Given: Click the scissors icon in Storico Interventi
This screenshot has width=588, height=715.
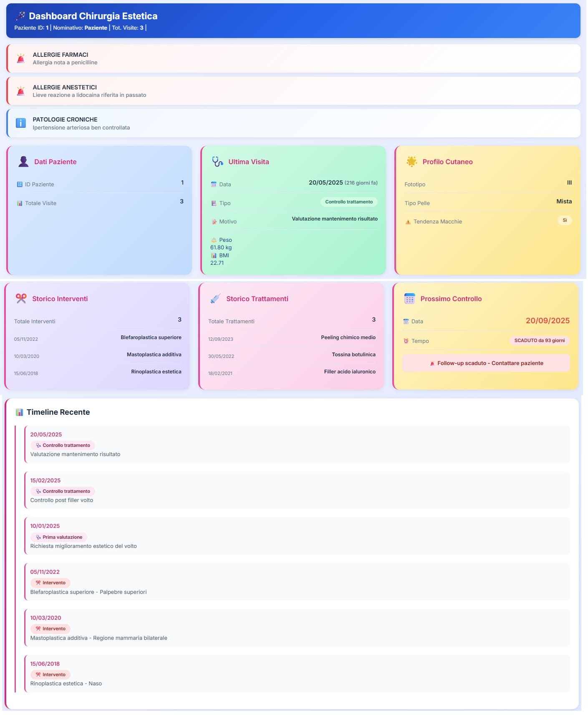Looking at the screenshot, I should tap(21, 299).
